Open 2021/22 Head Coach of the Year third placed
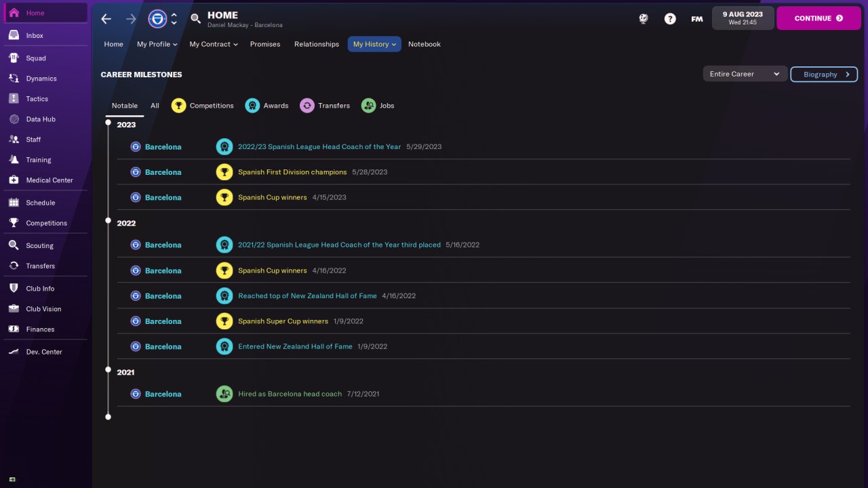Screen dimensions: 868x488 pos(339,245)
